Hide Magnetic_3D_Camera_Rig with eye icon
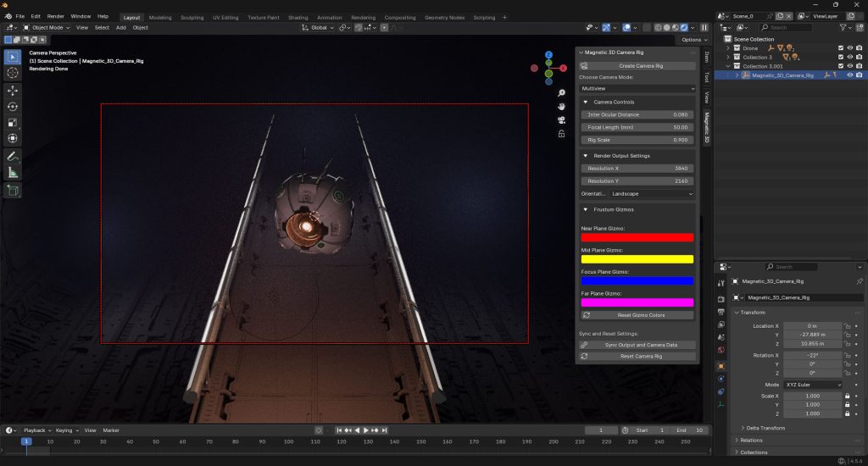The height and width of the screenshot is (466, 868). (x=850, y=75)
